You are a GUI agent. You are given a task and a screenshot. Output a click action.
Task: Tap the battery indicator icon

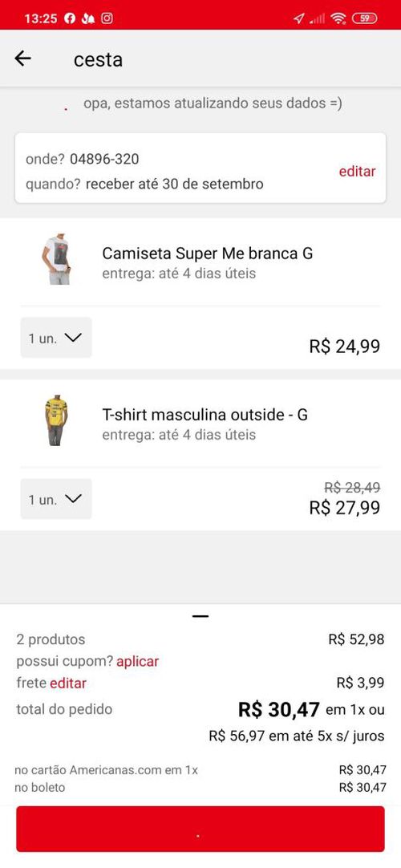(x=364, y=18)
